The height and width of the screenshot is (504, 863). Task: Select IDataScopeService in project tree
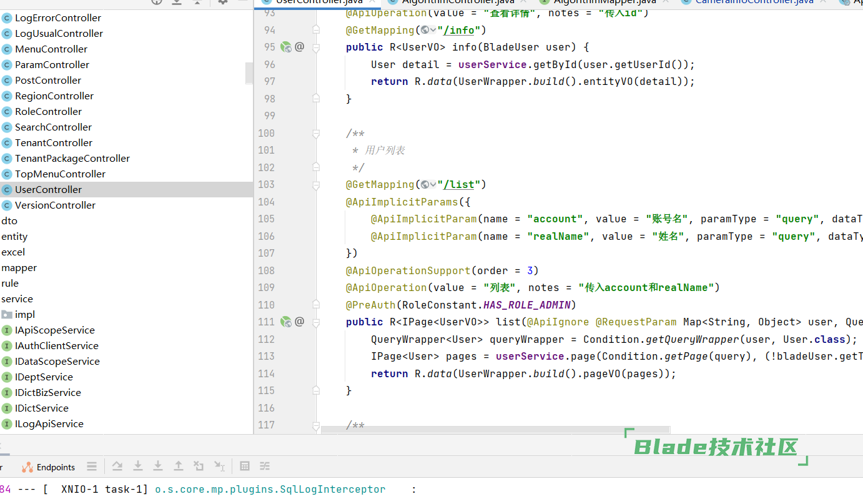(x=57, y=362)
